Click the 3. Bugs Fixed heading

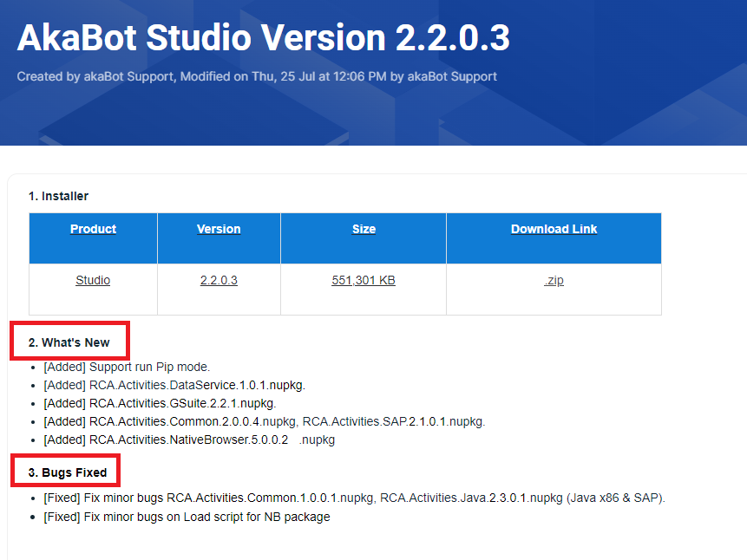[68, 472]
